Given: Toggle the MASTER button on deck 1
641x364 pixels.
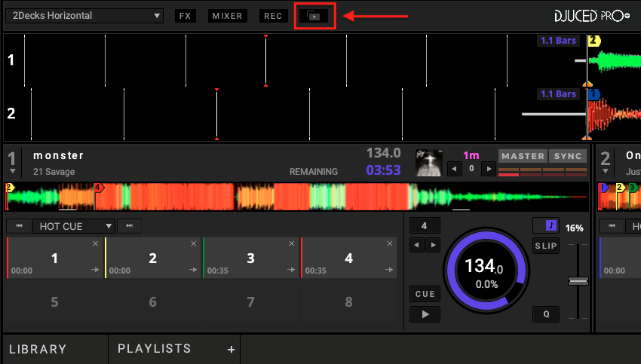Looking at the screenshot, I should pos(523,156).
